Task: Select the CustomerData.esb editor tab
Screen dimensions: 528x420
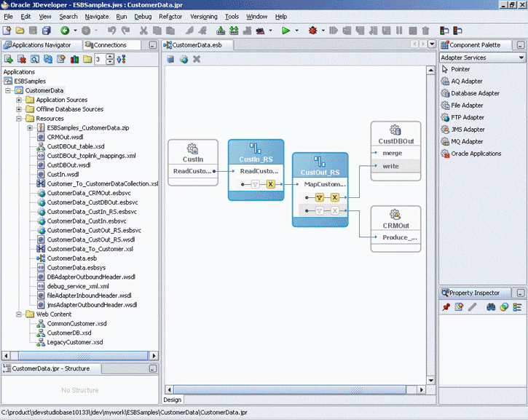Action: [x=197, y=44]
